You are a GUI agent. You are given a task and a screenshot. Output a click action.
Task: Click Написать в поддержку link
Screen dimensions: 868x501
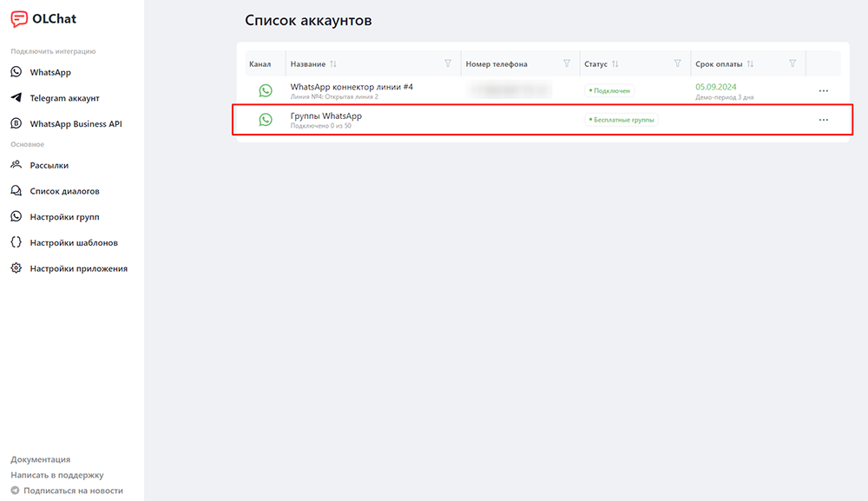pos(57,475)
